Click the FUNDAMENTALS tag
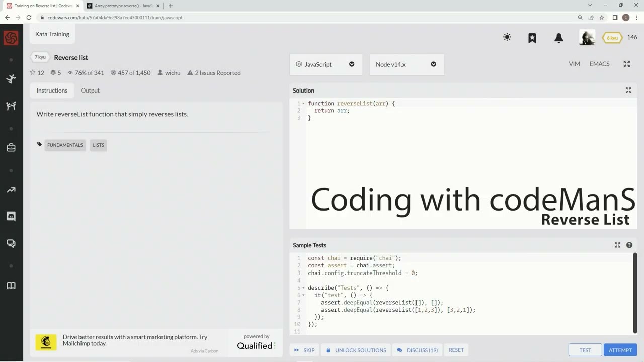Viewport: 644px width, 362px height. [65, 145]
